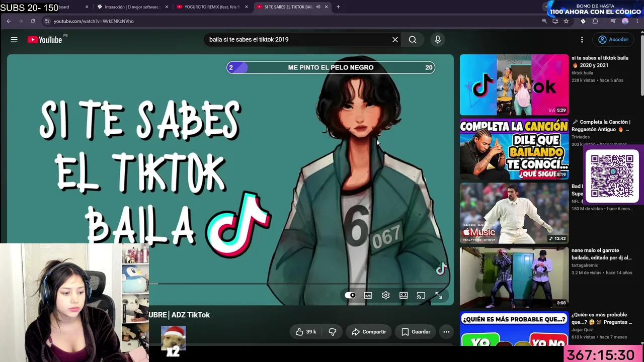Go back in browser history

click(x=9, y=21)
